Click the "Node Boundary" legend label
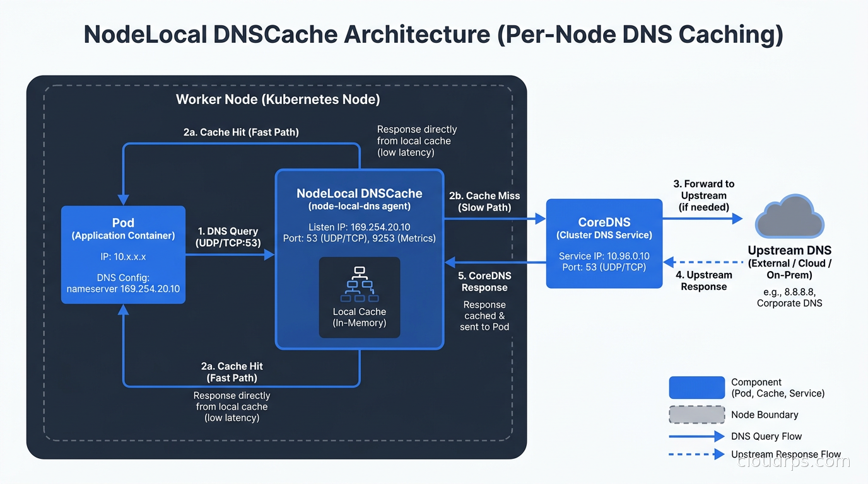The height and width of the screenshot is (484, 868). tap(765, 415)
